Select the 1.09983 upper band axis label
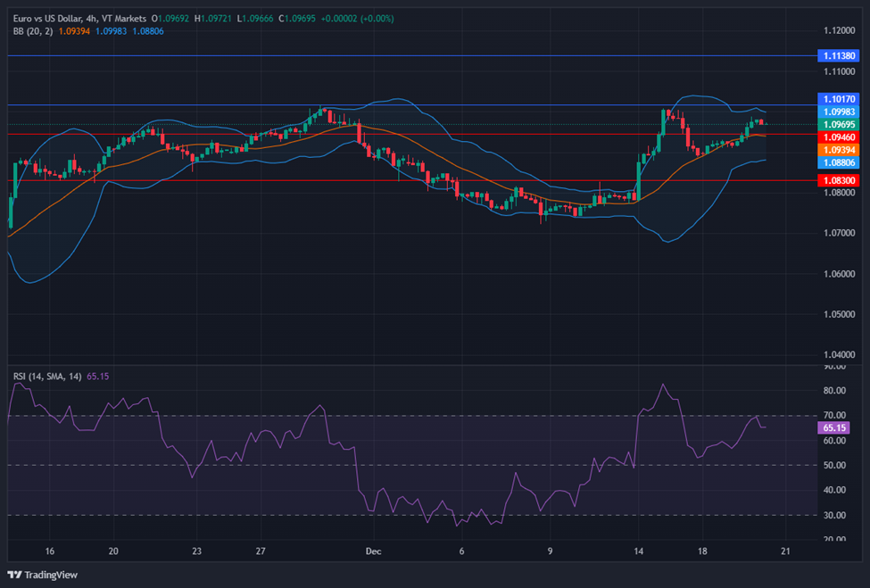Viewport: 870px width, 588px height. (x=839, y=112)
